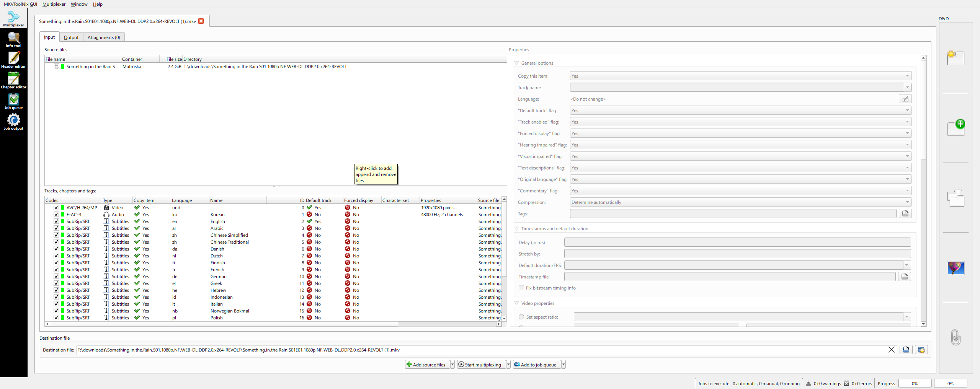Image resolution: width=980 pixels, height=389 pixels.
Task: Click the source file document icon
Action: 57,66
